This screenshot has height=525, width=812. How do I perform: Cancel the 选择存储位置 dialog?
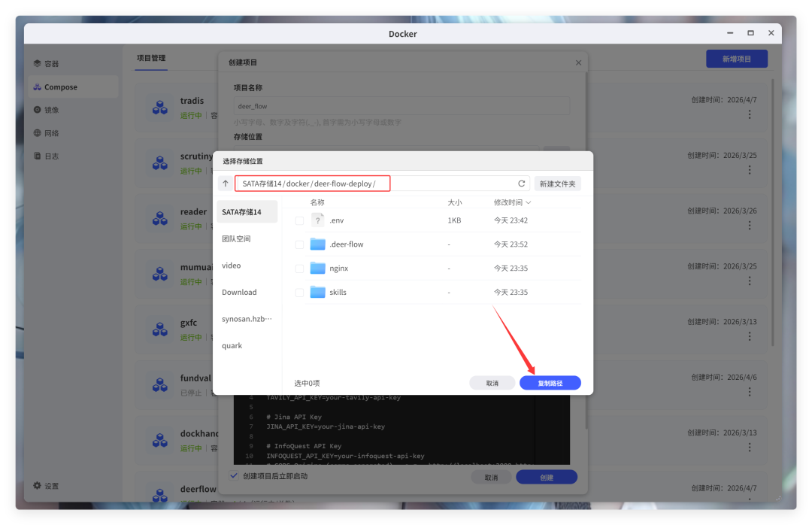[492, 383]
